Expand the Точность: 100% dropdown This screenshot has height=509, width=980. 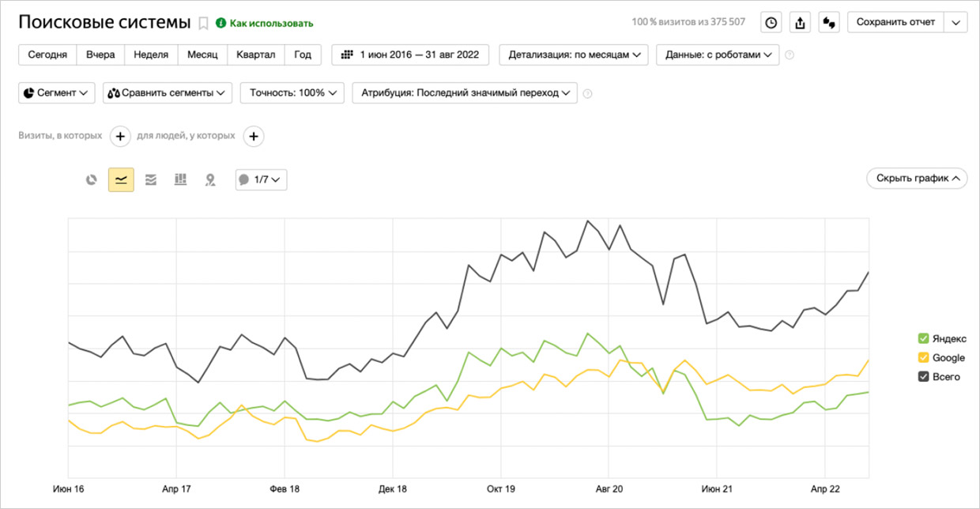292,92
